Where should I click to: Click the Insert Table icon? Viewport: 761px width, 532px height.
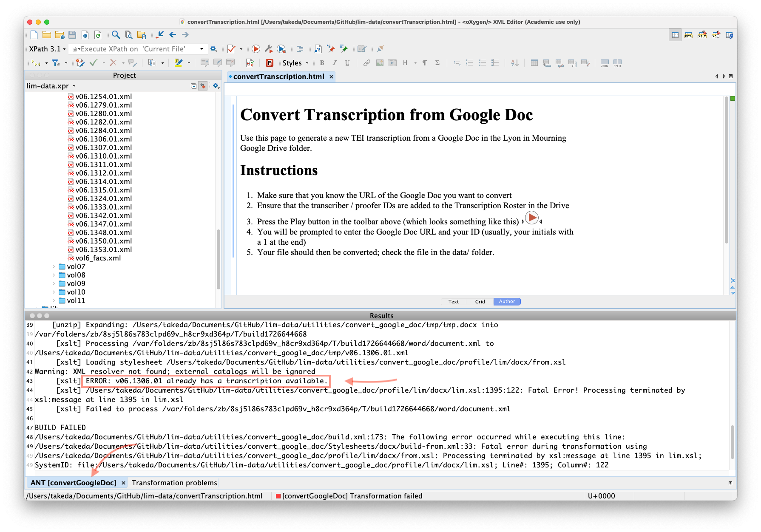pyautogui.click(x=534, y=63)
